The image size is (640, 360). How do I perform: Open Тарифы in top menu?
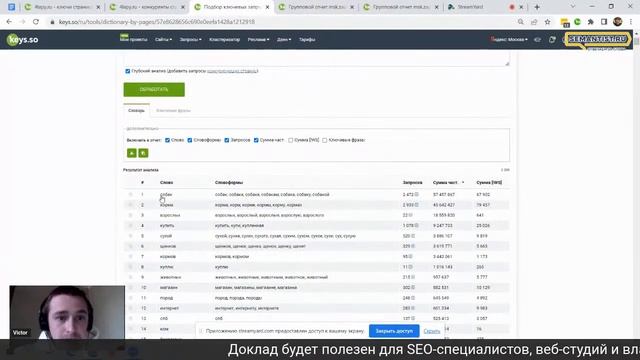pyautogui.click(x=307, y=40)
